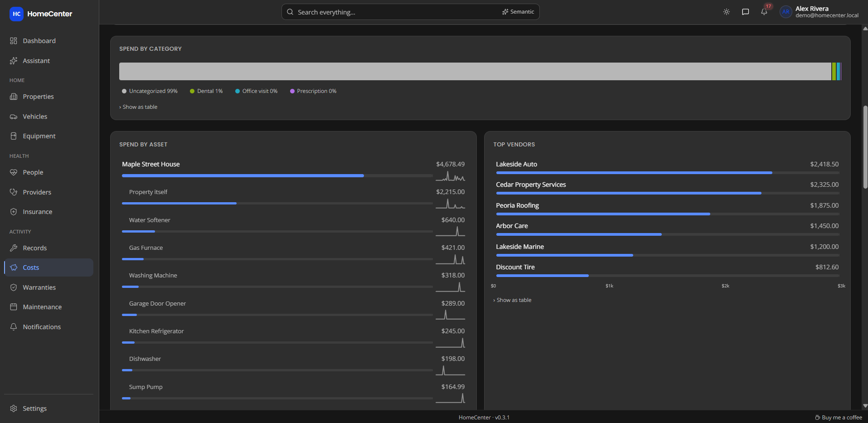This screenshot has height=423, width=868.
Task: Open Settings gear icon
Action: 14,408
